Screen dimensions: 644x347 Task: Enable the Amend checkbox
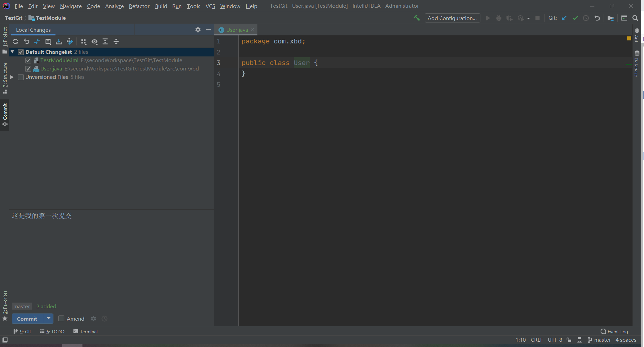(61, 319)
